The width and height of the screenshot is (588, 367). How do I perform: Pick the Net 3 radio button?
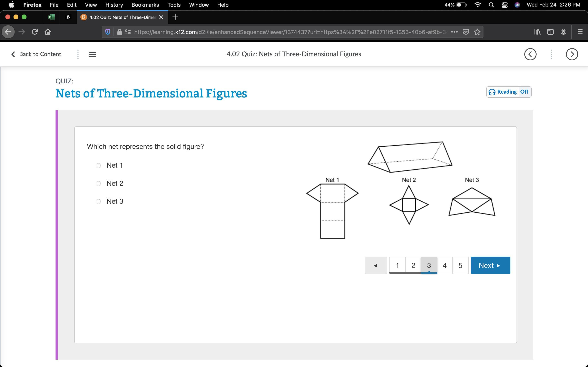pos(98,201)
